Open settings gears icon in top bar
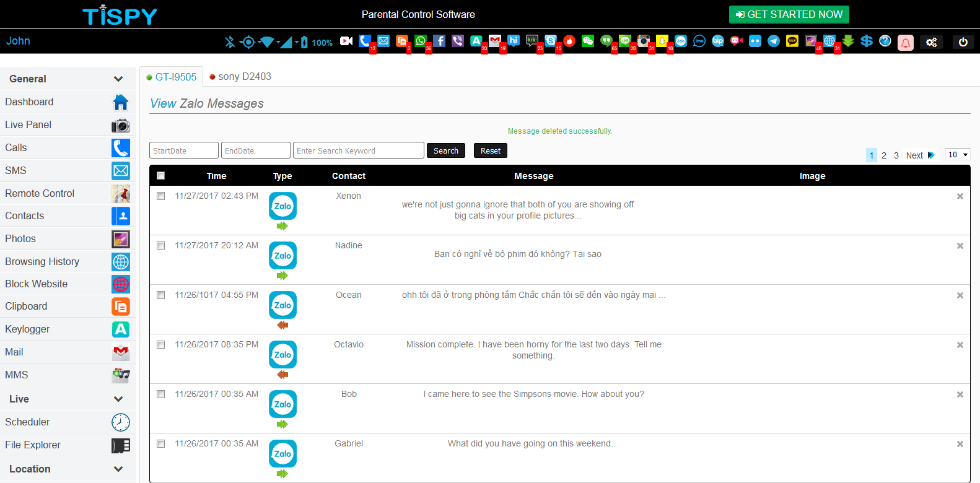This screenshot has height=483, width=980. tap(931, 42)
